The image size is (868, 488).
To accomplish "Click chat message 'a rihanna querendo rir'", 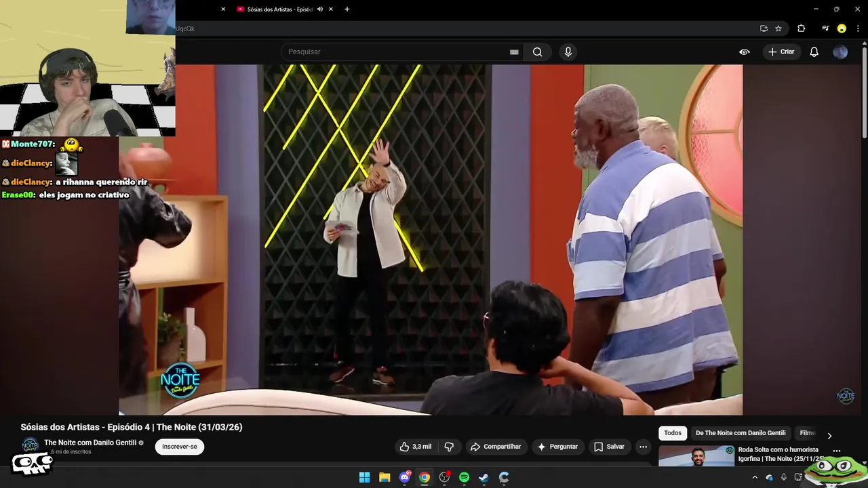I will (101, 182).
